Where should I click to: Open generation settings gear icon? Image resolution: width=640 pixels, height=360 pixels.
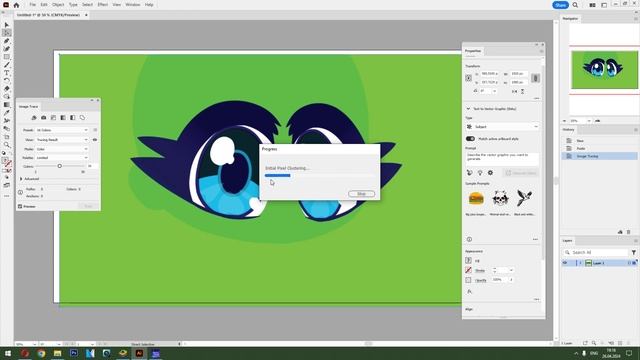point(490,173)
